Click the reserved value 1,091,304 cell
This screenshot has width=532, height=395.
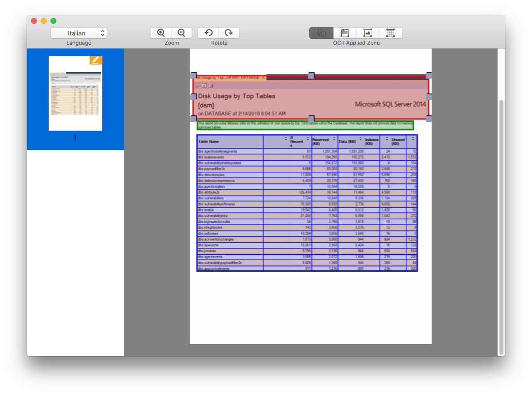(x=330, y=151)
